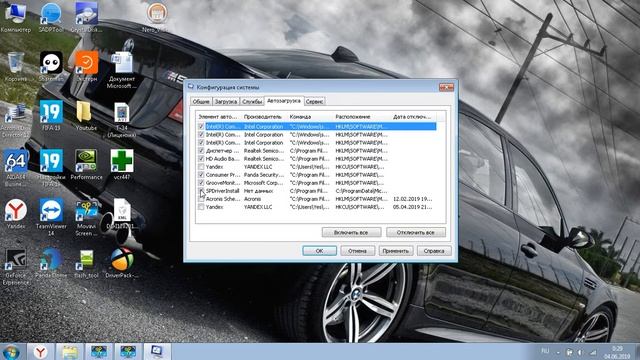Sort by the Дата отключ... column header
The width and height of the screenshot is (640, 360).
tap(413, 117)
